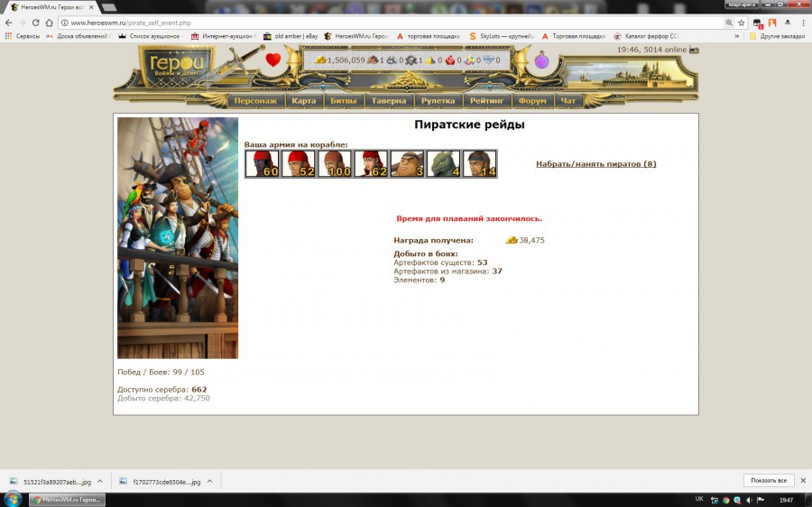Open the Персонаж menu

point(255,101)
